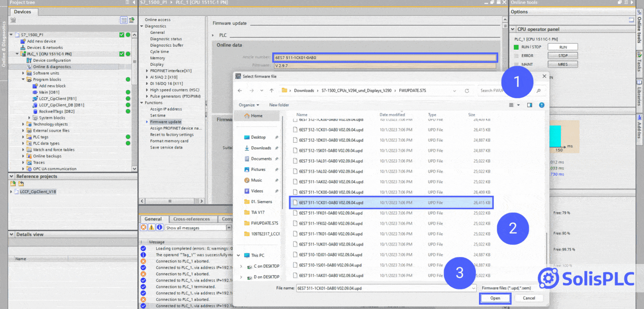Screen dimensions: 644x309
Task: Select the Devices tab in project tree
Action: click(23, 11)
